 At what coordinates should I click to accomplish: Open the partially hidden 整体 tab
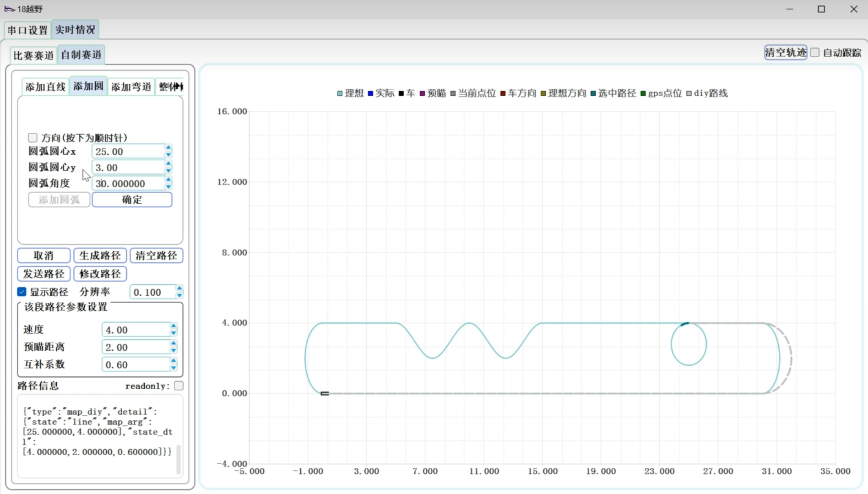tap(170, 87)
